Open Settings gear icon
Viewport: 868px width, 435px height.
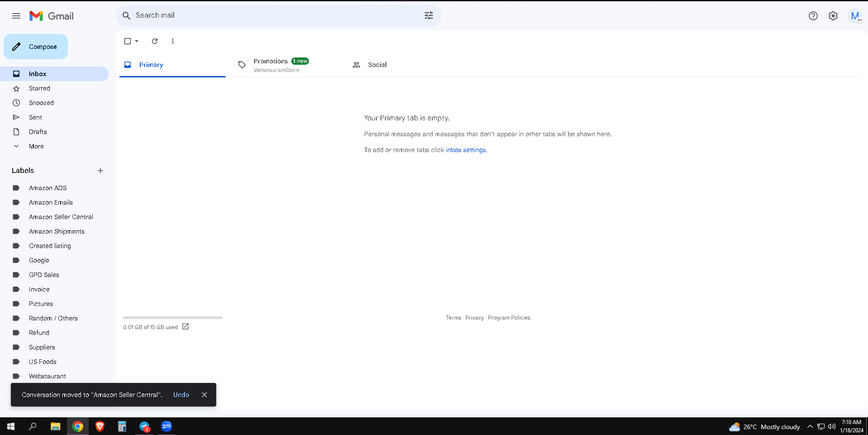pos(833,16)
